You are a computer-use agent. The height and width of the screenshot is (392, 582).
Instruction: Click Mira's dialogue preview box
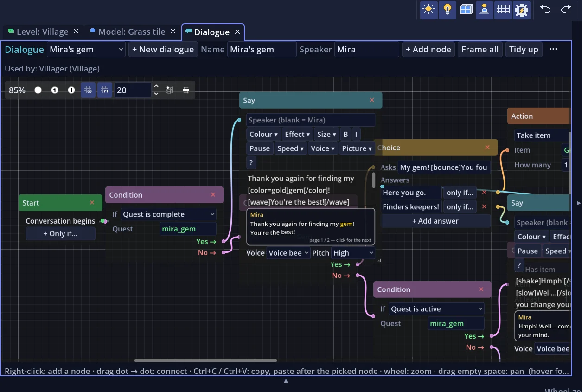coord(311,226)
